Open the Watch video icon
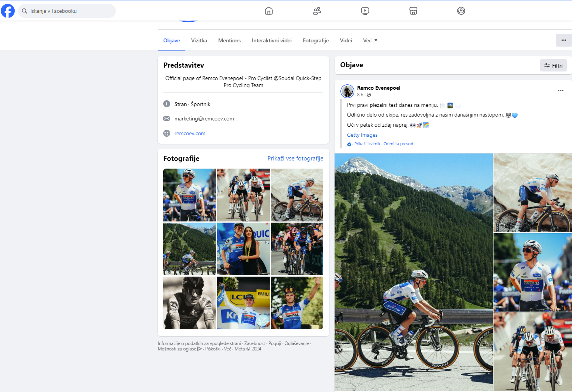Image resolution: width=572 pixels, height=392 pixels. tap(365, 11)
